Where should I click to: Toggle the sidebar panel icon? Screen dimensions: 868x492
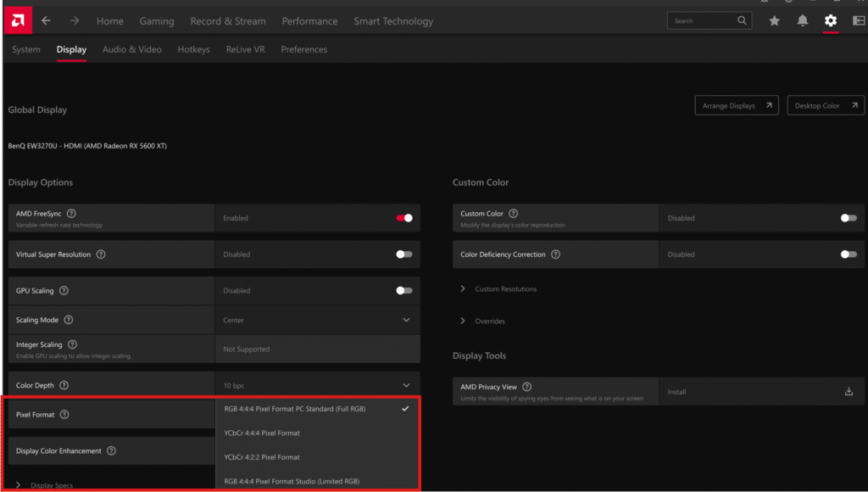tap(859, 20)
